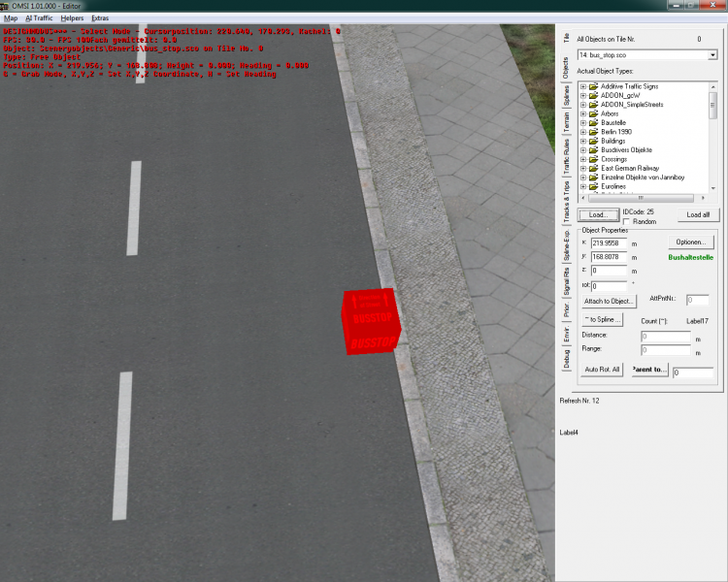
Task: Toggle the Random checkbox
Action: pyautogui.click(x=626, y=222)
